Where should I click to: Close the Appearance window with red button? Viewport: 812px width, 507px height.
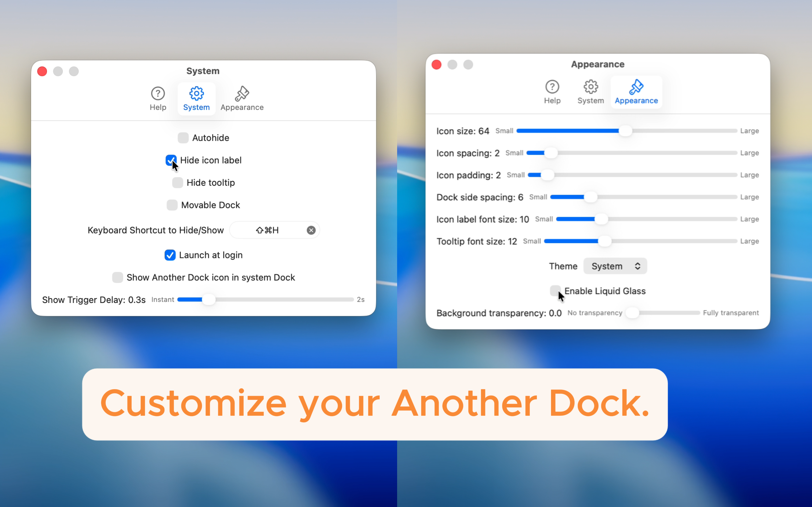(x=436, y=64)
